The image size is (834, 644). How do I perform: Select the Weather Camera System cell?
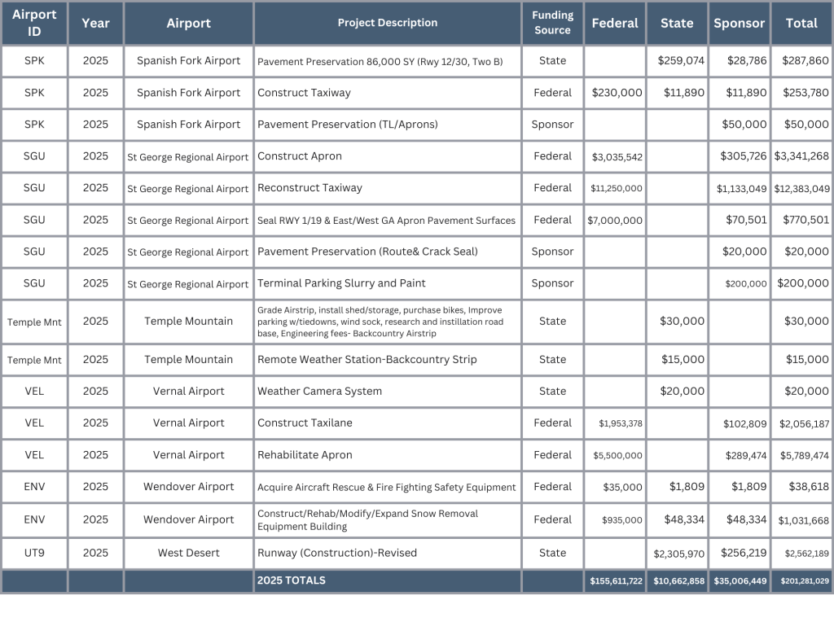click(x=387, y=392)
